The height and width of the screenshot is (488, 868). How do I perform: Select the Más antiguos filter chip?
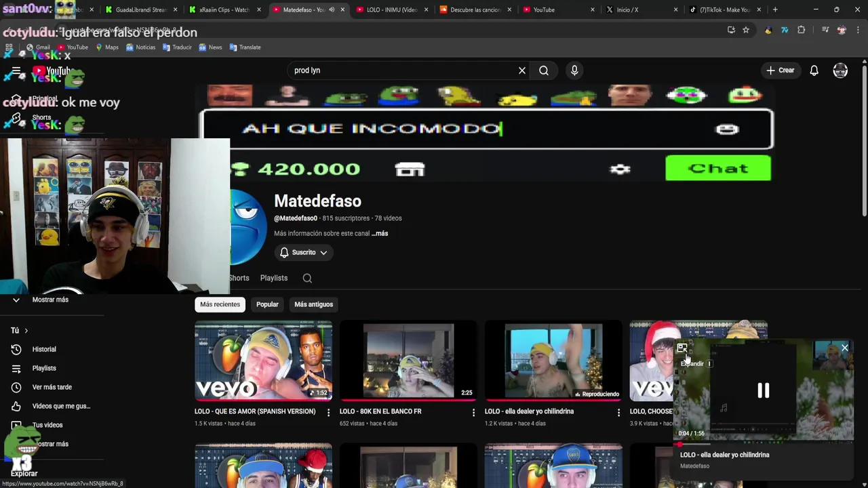(313, 304)
